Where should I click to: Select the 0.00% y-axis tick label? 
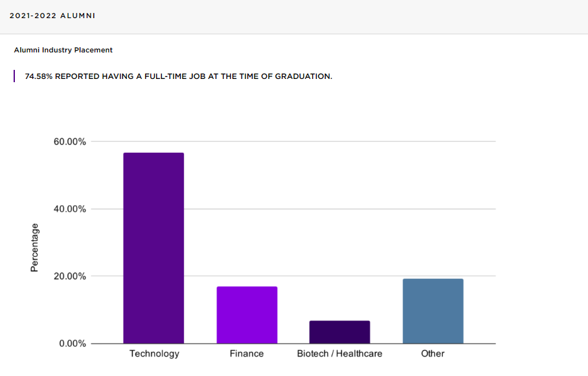pyautogui.click(x=73, y=344)
